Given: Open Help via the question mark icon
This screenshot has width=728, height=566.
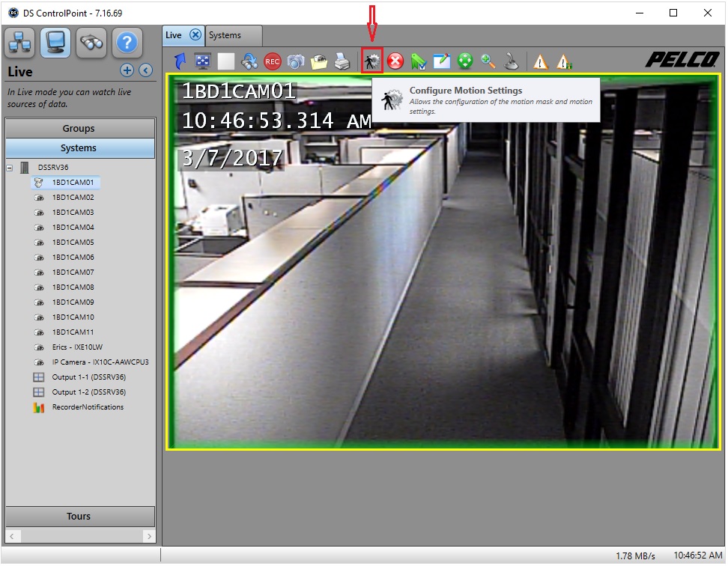Looking at the screenshot, I should [x=127, y=43].
